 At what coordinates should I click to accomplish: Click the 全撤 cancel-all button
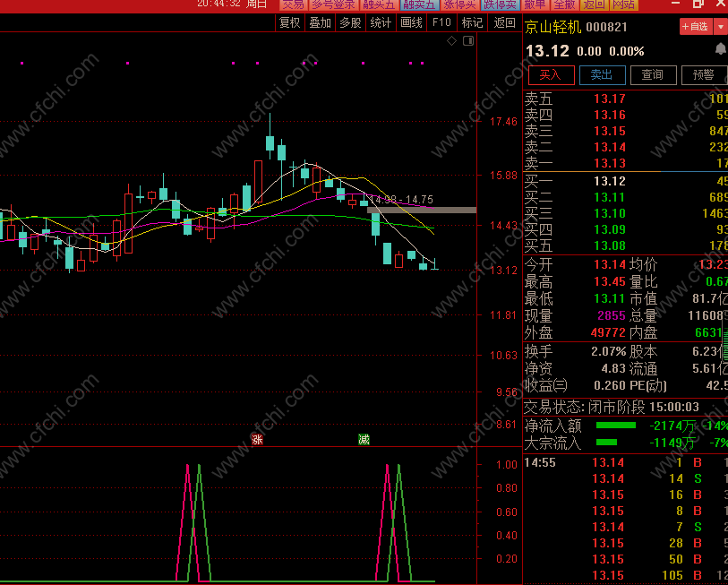coord(564,4)
